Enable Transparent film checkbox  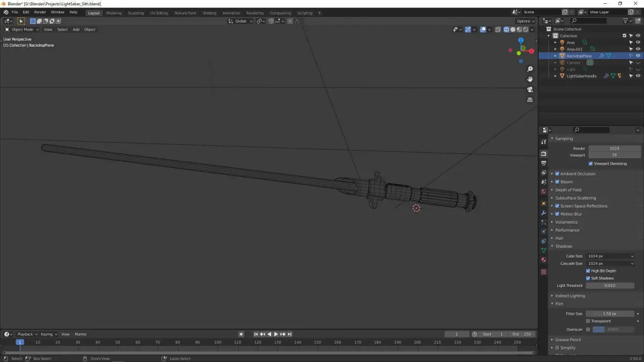pyautogui.click(x=588, y=321)
